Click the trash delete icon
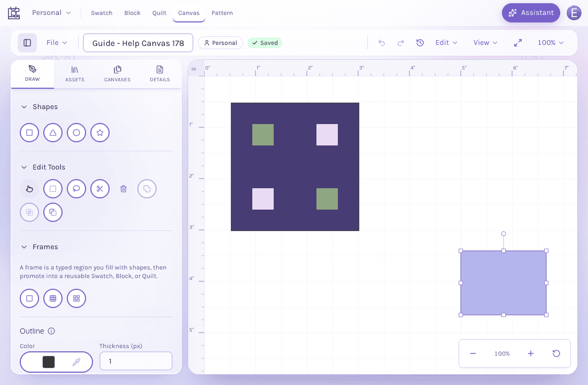Screen dimensions: 588x385 point(123,189)
